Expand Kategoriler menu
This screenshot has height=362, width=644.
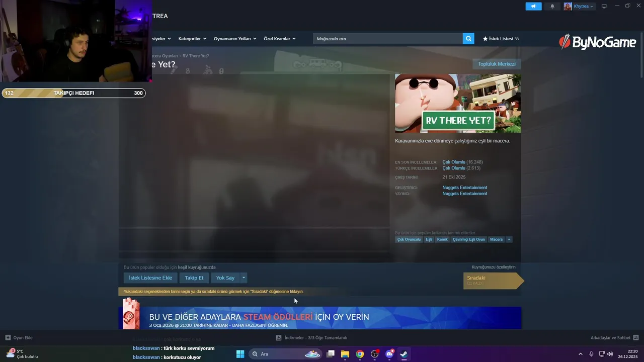192,39
